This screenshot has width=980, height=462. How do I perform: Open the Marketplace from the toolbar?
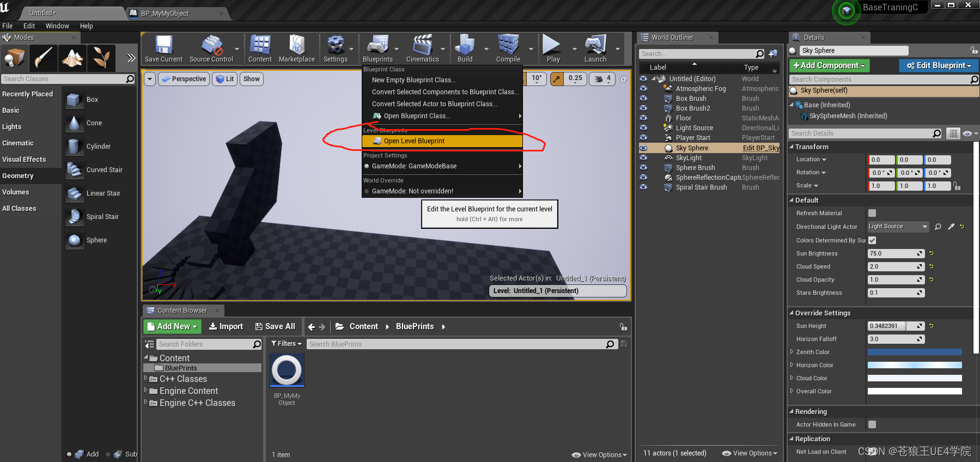pyautogui.click(x=296, y=48)
